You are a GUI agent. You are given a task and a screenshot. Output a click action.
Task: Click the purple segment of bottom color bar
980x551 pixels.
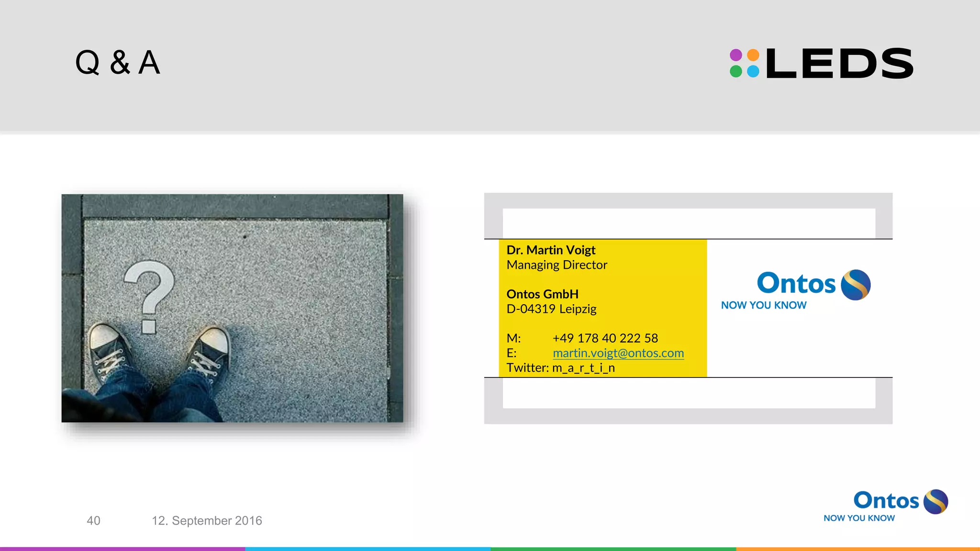coord(122,549)
